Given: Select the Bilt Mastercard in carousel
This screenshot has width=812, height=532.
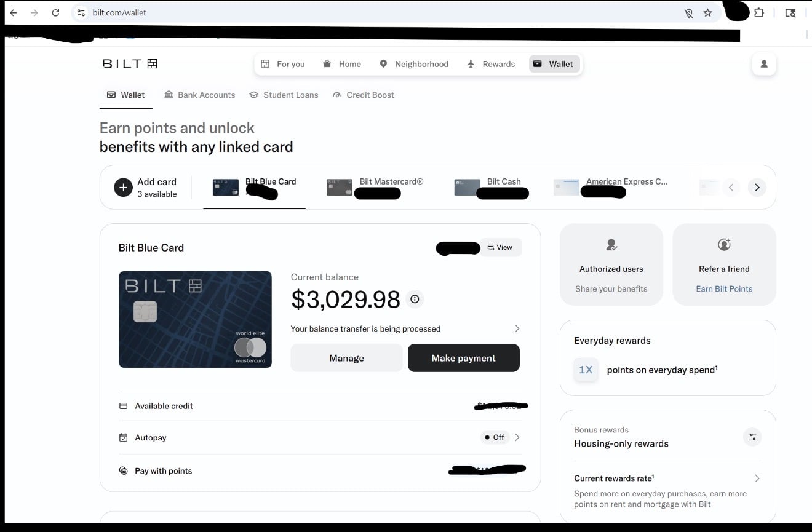Looking at the screenshot, I should pos(375,187).
